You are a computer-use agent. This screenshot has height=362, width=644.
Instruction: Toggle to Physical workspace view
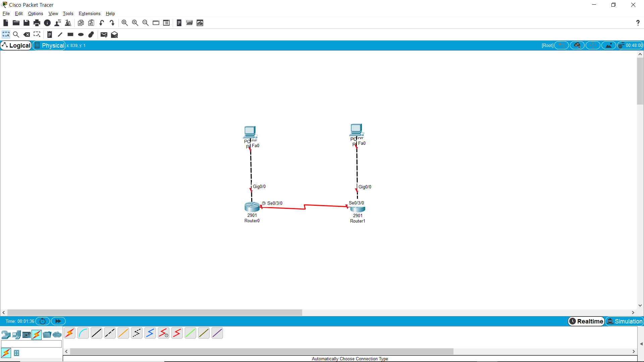49,45
